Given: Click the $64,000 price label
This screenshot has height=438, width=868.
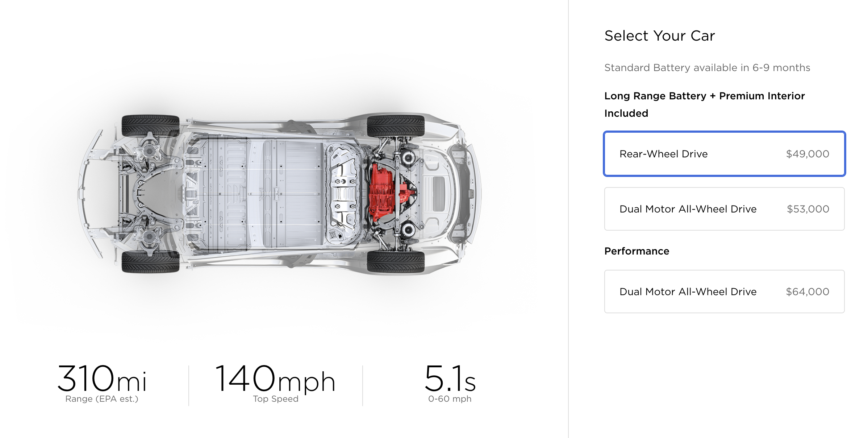Looking at the screenshot, I should point(808,292).
